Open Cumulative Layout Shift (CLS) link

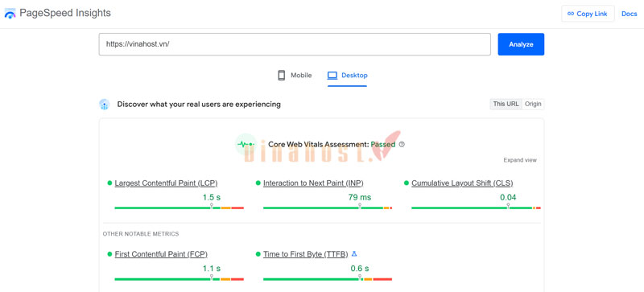(462, 183)
